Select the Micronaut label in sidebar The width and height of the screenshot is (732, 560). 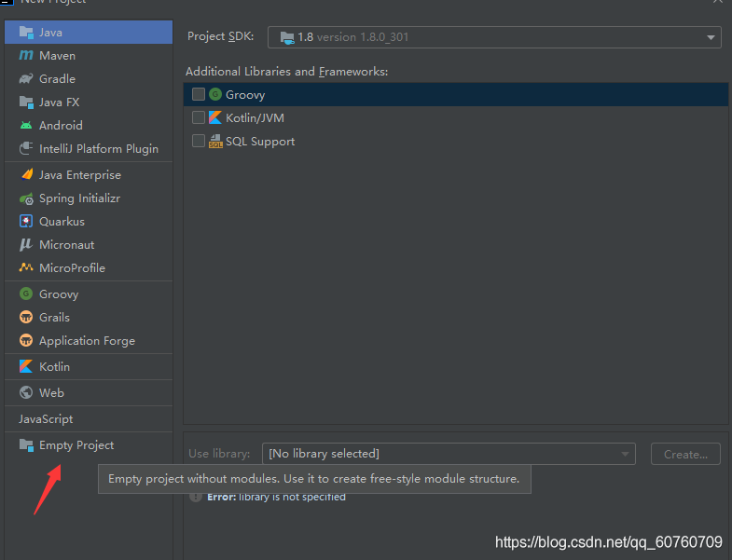click(67, 245)
